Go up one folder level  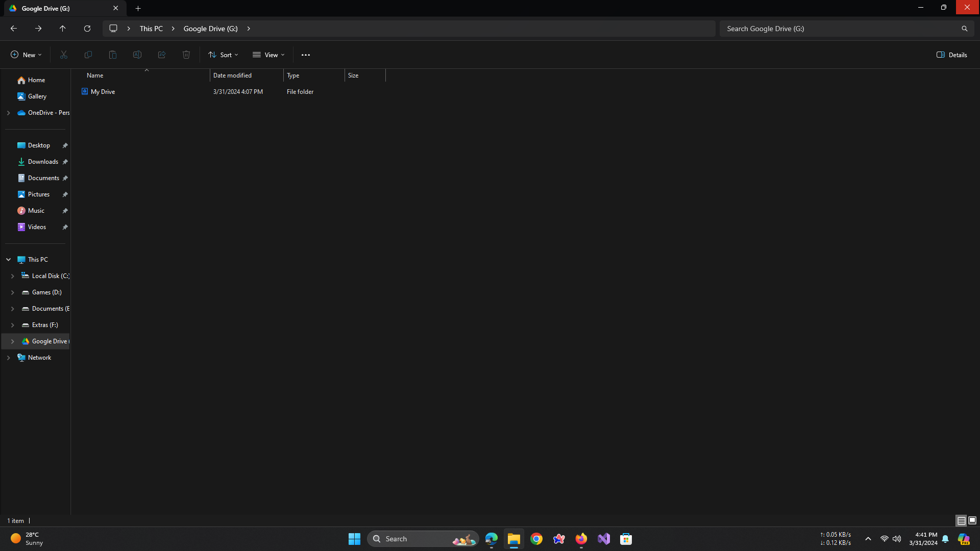coord(63,29)
